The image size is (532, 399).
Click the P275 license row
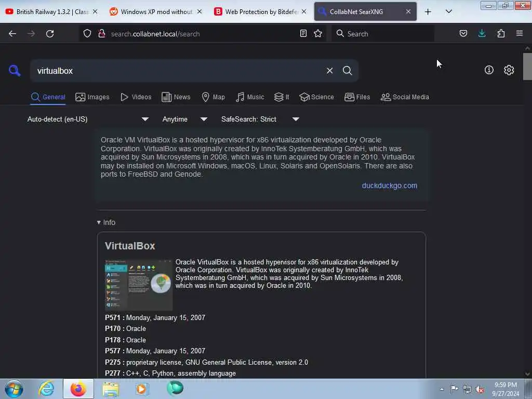click(x=206, y=362)
